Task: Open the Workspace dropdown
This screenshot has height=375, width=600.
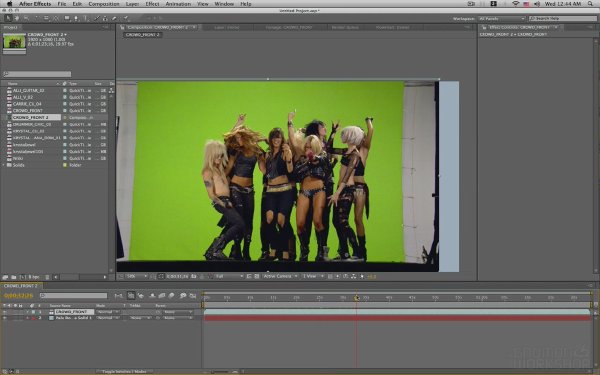Action: click(x=502, y=18)
